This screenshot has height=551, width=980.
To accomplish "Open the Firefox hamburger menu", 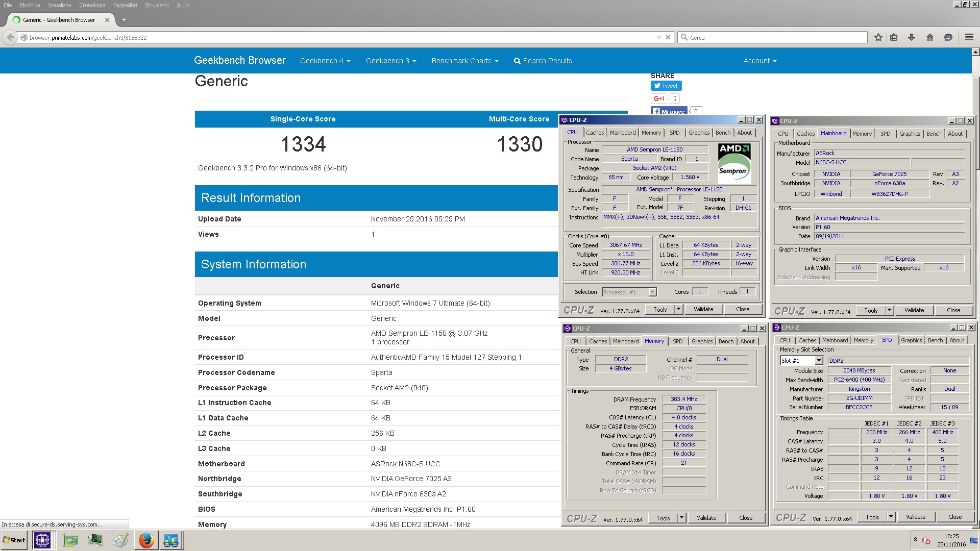I will 969,37.
